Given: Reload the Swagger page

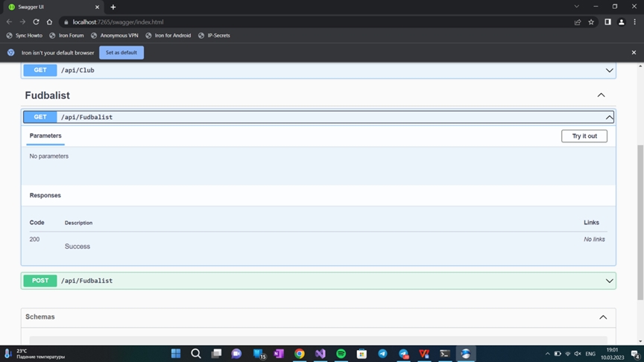Looking at the screenshot, I should [36, 22].
